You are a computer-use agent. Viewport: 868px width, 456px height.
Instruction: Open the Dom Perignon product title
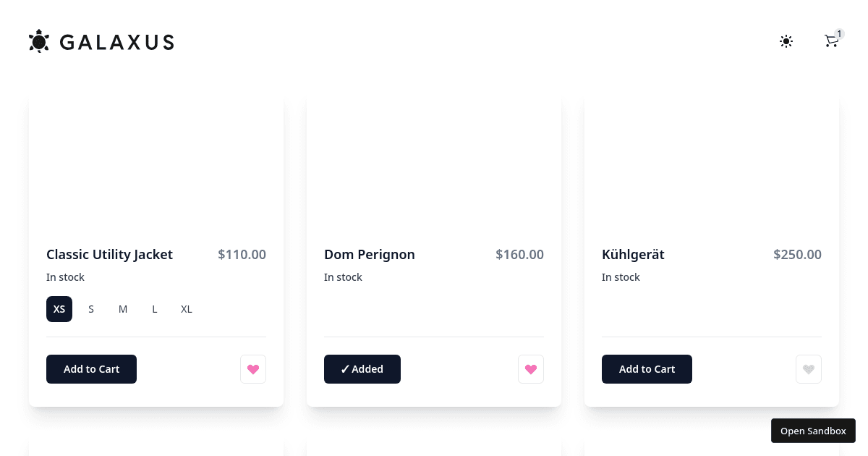(370, 255)
